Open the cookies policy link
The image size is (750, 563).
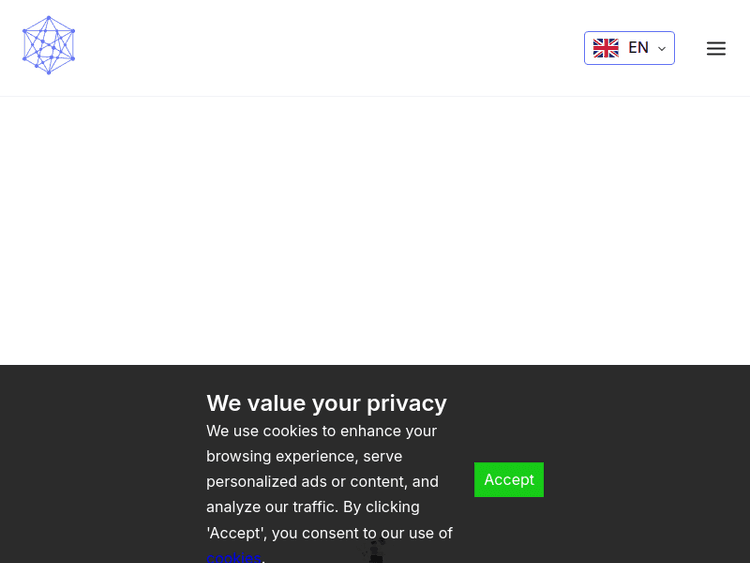[x=233, y=556]
